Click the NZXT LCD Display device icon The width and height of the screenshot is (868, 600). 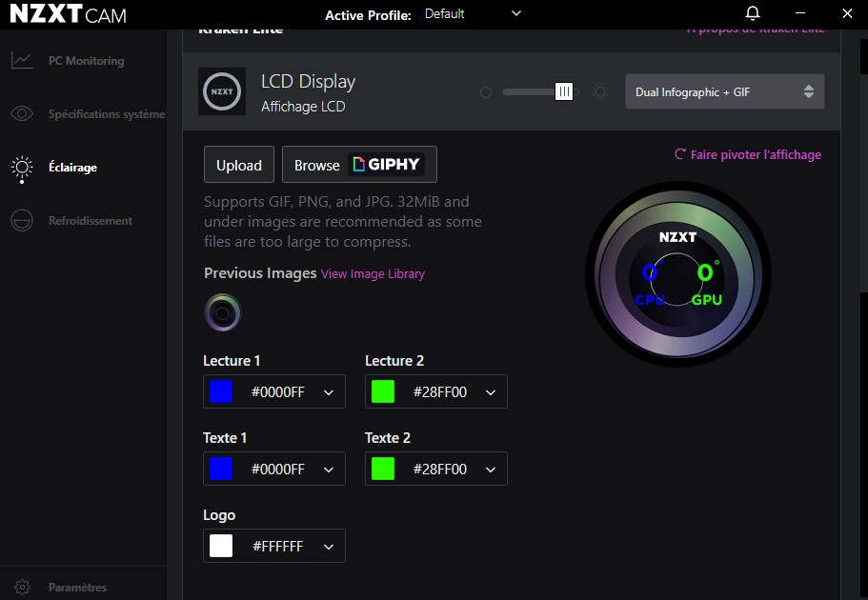pos(222,91)
